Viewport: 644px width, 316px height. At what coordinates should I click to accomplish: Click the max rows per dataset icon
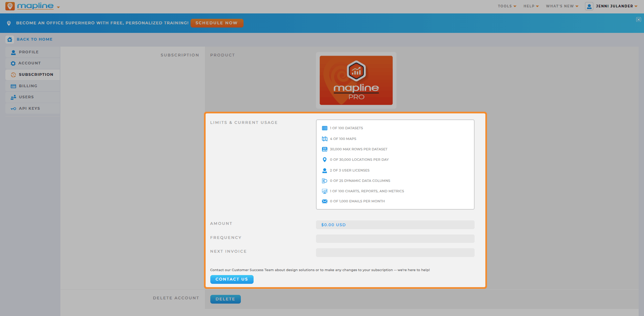click(325, 149)
